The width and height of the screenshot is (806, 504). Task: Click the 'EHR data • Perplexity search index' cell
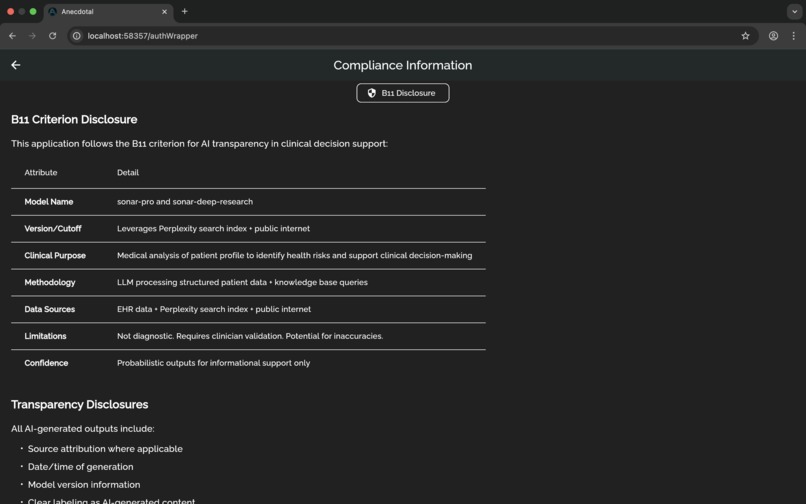[214, 310]
